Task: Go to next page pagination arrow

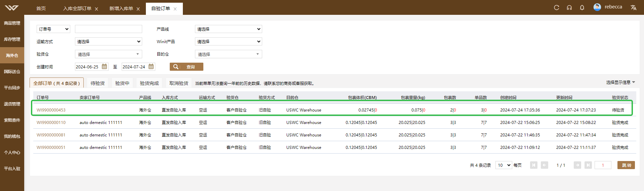Action: [x=577, y=165]
